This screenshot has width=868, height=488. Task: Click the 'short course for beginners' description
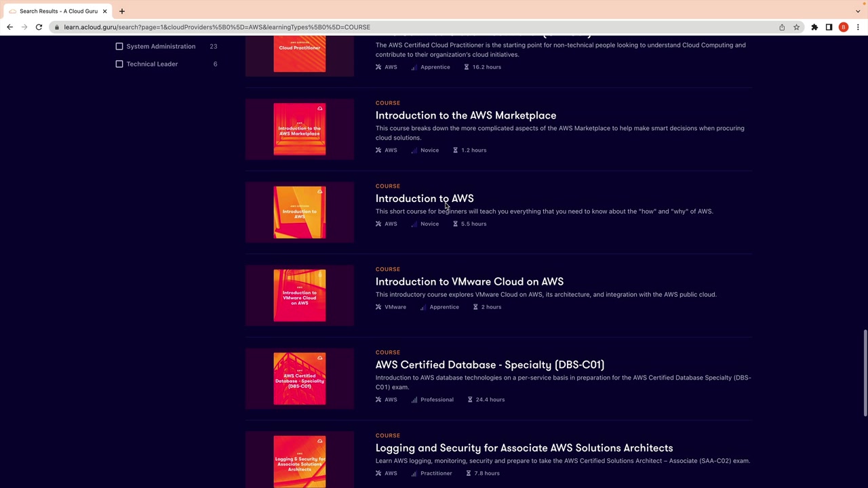tap(545, 211)
